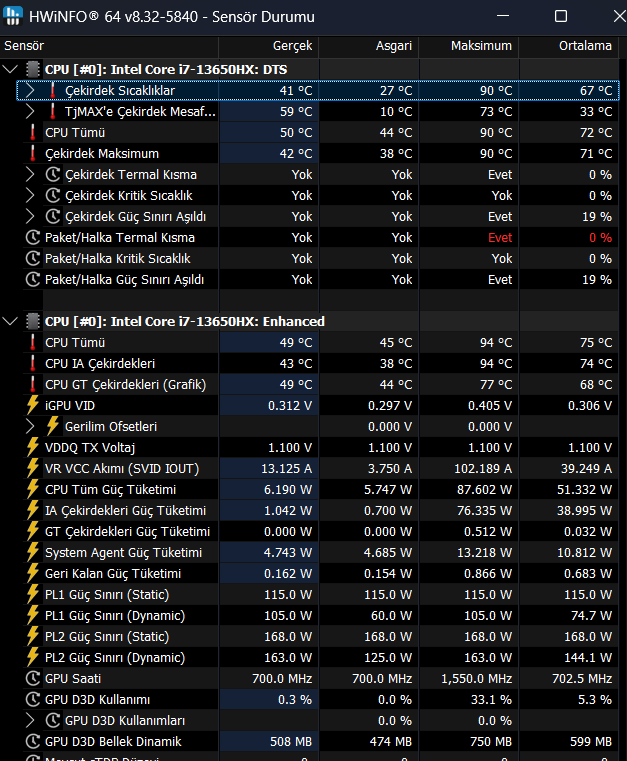This screenshot has width=627, height=761.
Task: Click the 1,550.0 MHz maximum GPU clock
Action: pyautogui.click(x=477, y=678)
